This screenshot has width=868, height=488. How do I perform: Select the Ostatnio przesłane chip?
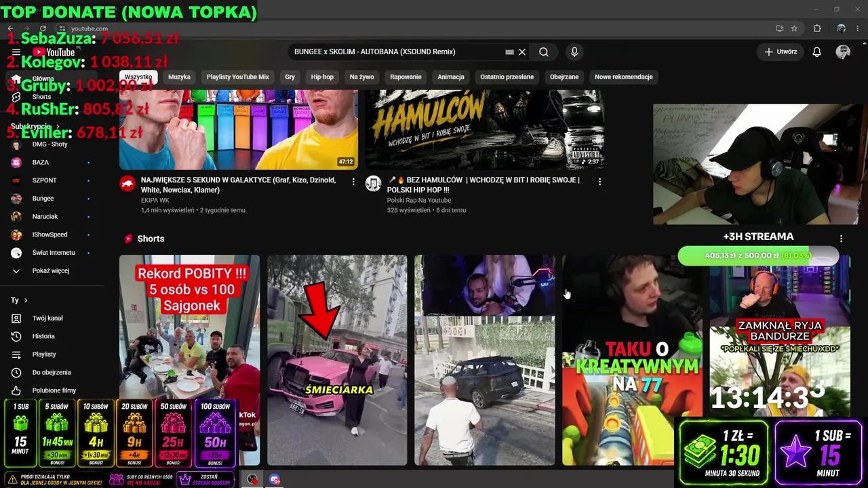[x=507, y=77]
